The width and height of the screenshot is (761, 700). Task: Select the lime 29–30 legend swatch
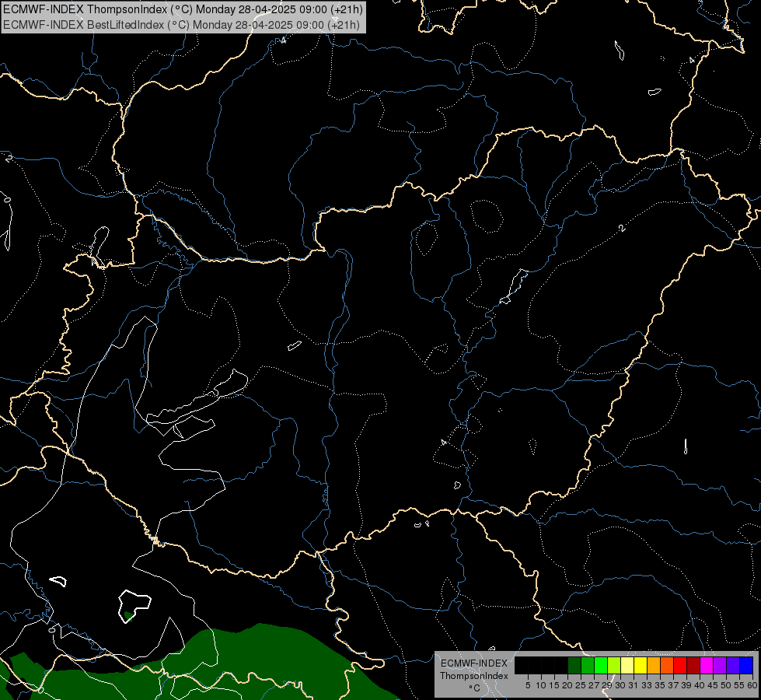point(614,665)
